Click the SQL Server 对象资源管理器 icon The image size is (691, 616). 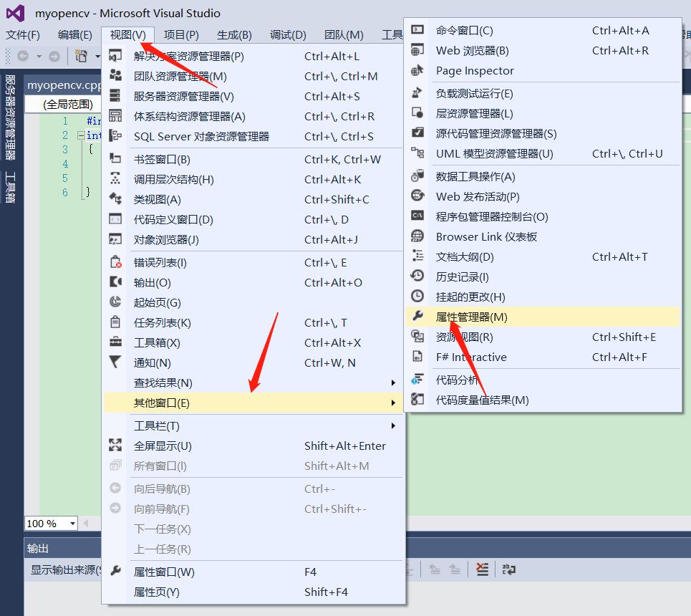point(115,135)
